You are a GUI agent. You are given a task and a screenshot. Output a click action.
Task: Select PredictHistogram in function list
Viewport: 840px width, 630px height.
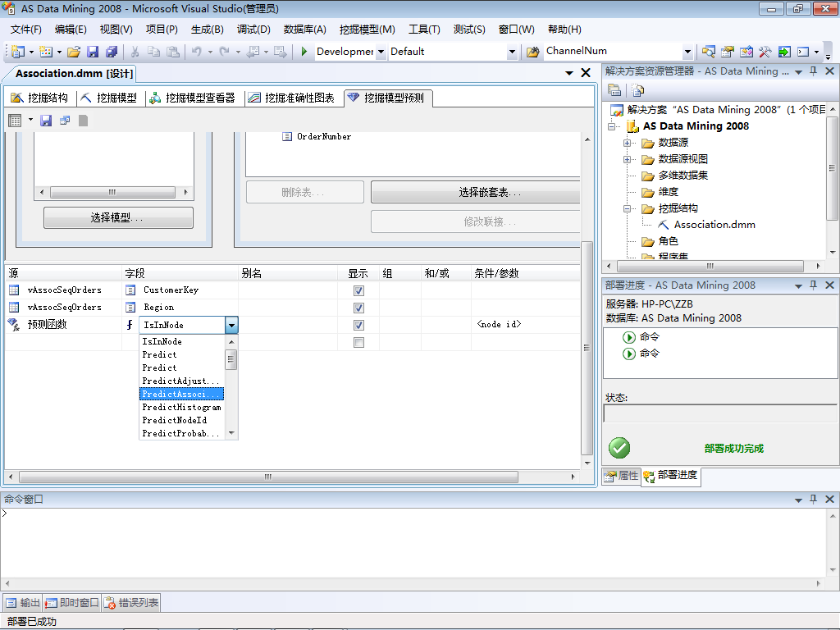pyautogui.click(x=181, y=407)
